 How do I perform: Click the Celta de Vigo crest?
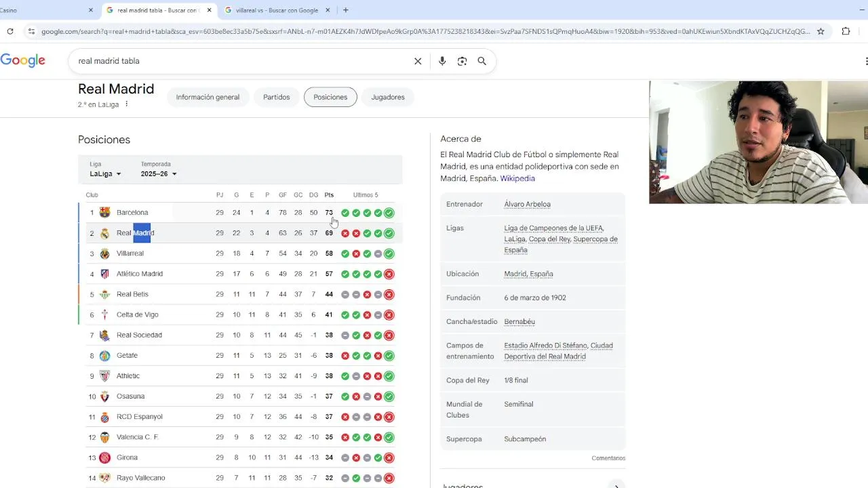pos(104,314)
